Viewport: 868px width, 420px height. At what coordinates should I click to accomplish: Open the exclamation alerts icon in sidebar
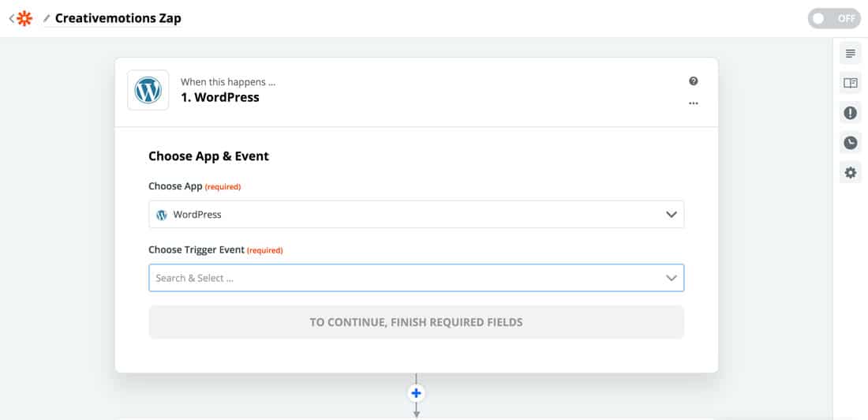(851, 113)
